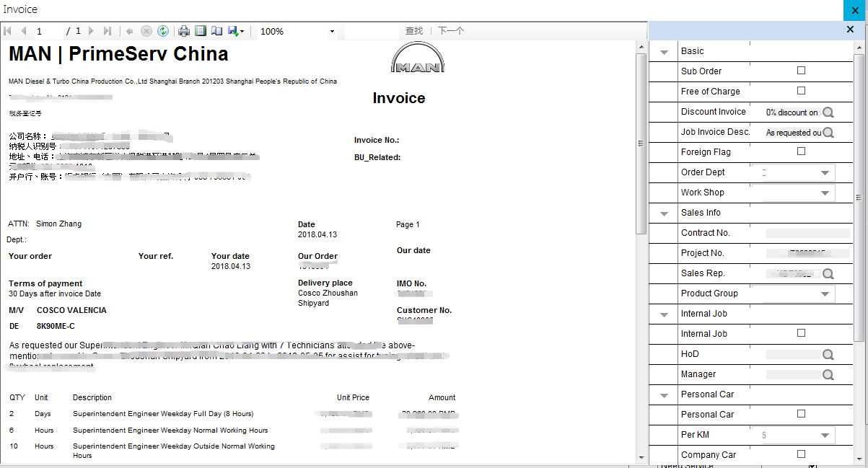Click the 'Invoice' title in report
This screenshot has width=868, height=468.
click(x=399, y=98)
